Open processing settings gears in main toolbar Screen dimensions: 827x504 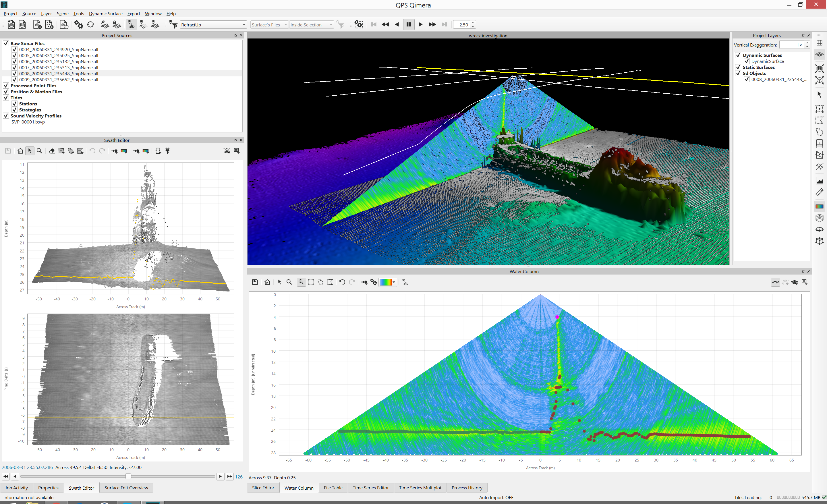point(79,24)
